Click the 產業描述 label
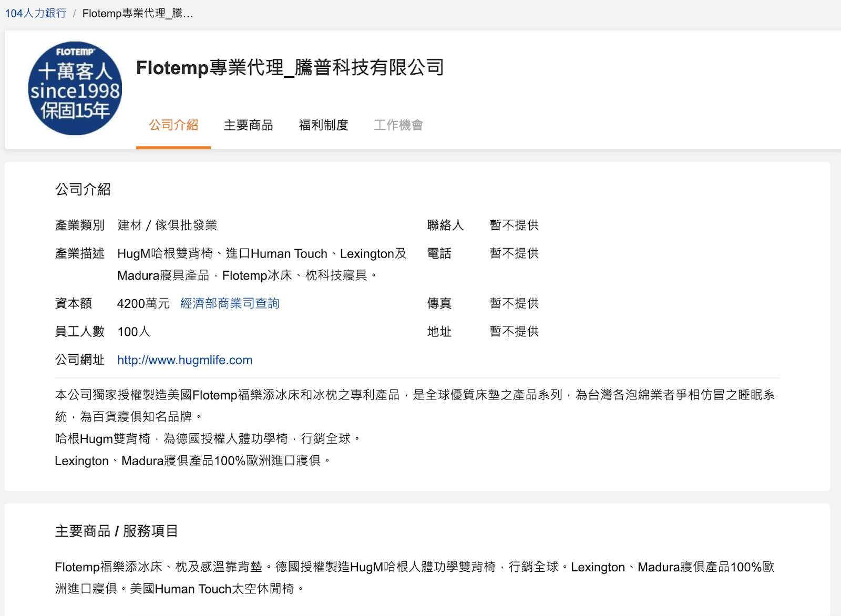The image size is (841, 616). pos(79,253)
